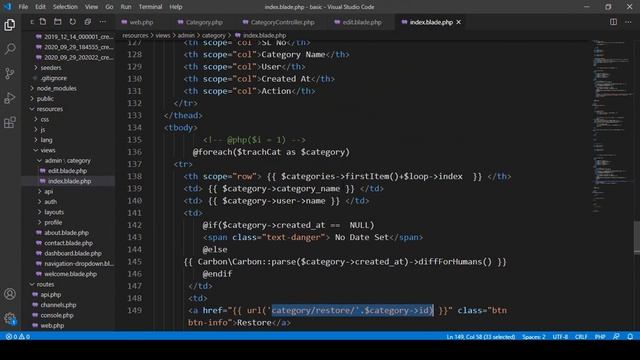Image resolution: width=640 pixels, height=360 pixels.
Task: Open edit.blade.php in the file tree
Action: point(67,171)
